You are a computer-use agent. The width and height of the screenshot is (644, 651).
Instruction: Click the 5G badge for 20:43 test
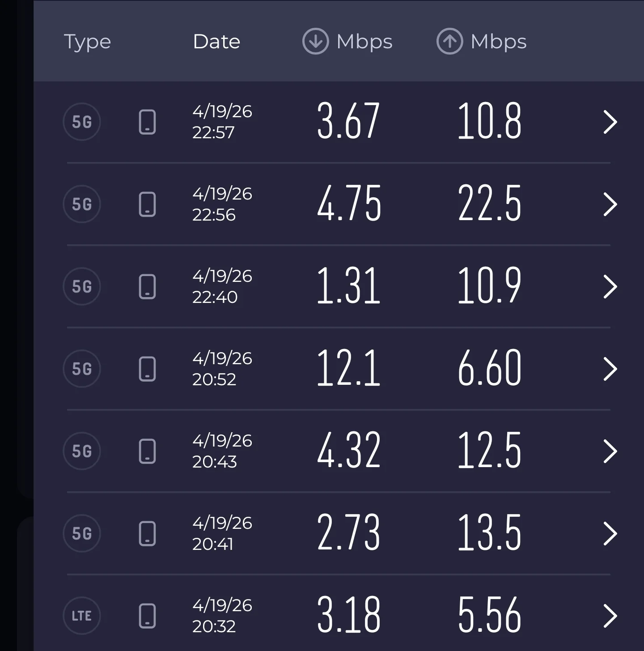[x=82, y=451]
